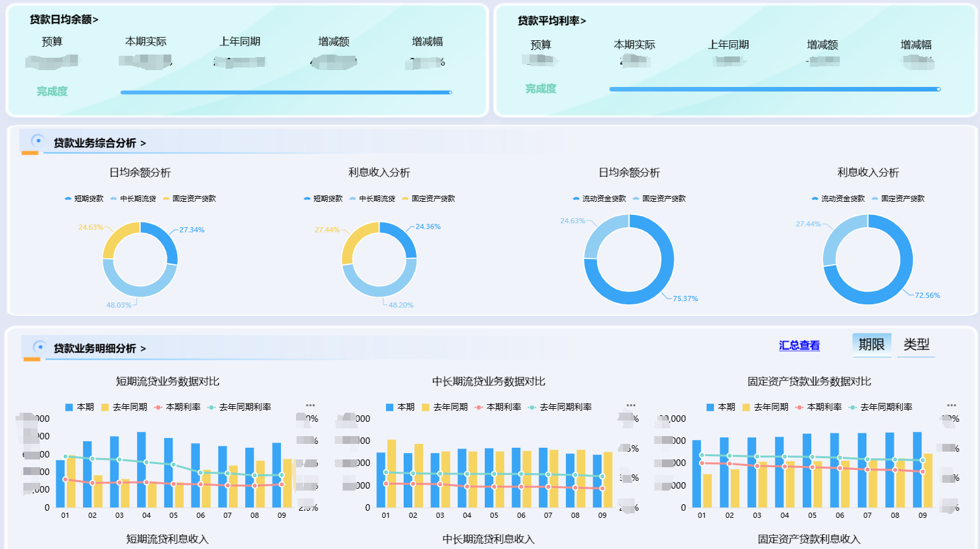Click the icon beside 贷款业务综合分析 header
This screenshot has height=549, width=980.
[x=38, y=141]
